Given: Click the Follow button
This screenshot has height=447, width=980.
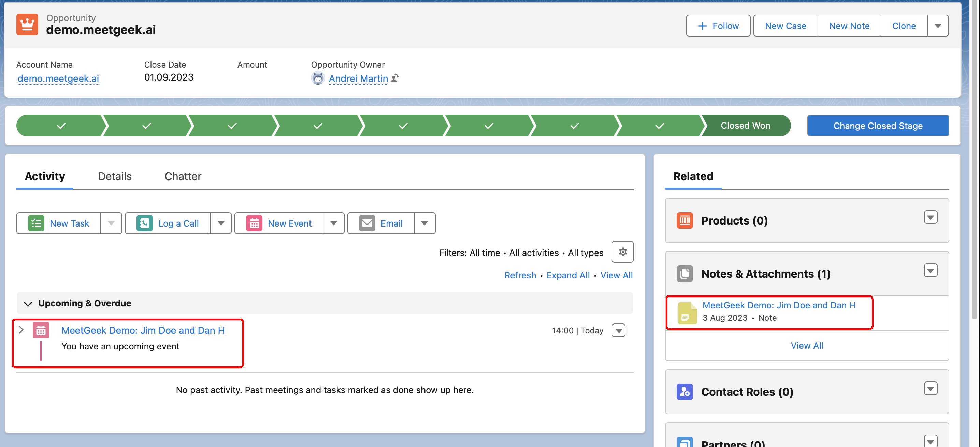Looking at the screenshot, I should [x=718, y=26].
